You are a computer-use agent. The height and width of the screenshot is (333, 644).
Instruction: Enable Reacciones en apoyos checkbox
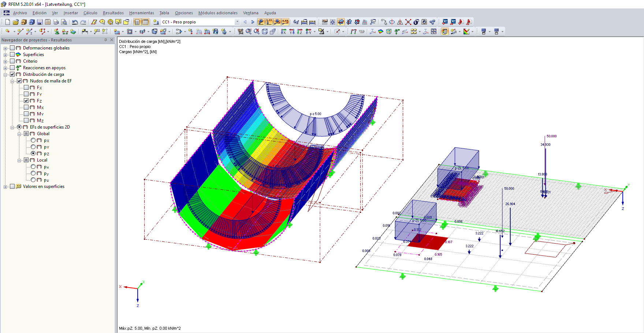(12, 68)
